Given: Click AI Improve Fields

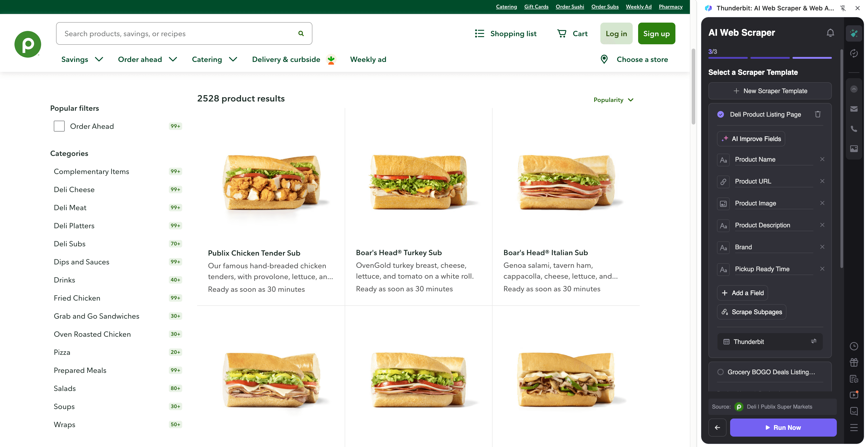Looking at the screenshot, I should [x=751, y=139].
